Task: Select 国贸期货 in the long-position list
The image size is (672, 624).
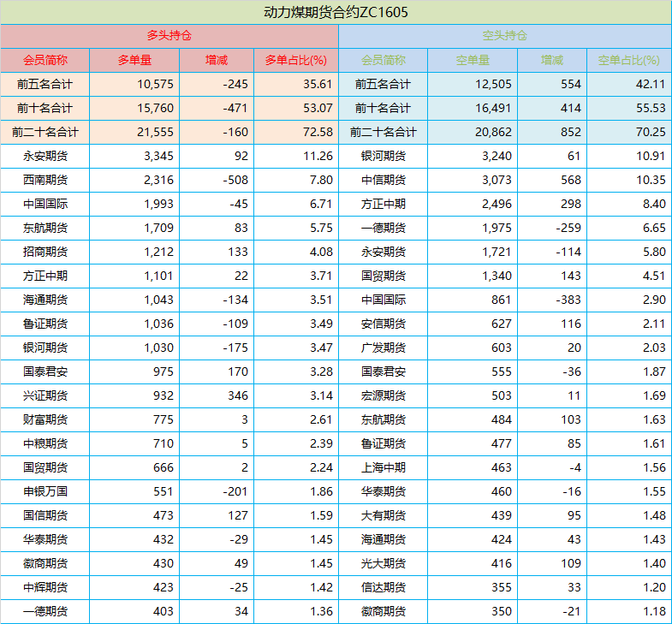Action: [45, 467]
